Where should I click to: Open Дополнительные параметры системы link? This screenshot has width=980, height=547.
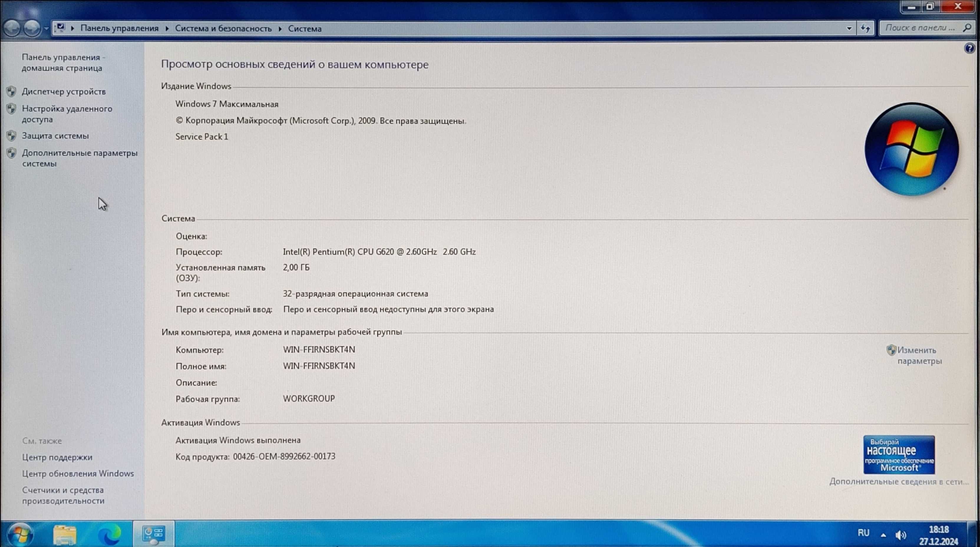[80, 158]
